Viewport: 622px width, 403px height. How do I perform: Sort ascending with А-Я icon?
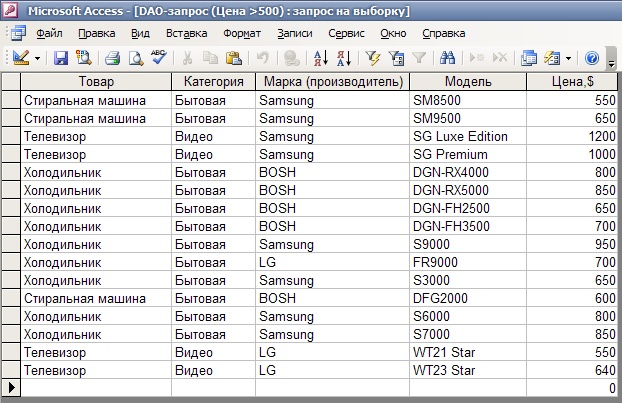321,58
